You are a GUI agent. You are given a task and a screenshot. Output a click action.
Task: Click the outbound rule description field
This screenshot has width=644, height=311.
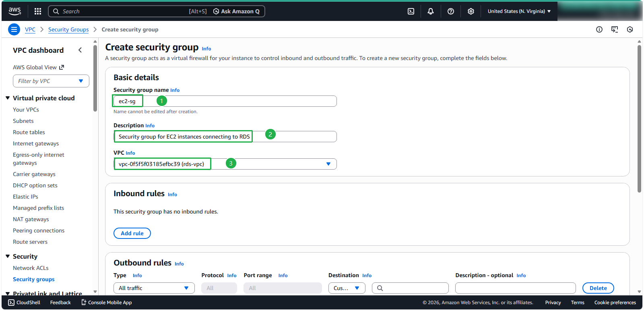pos(516,288)
